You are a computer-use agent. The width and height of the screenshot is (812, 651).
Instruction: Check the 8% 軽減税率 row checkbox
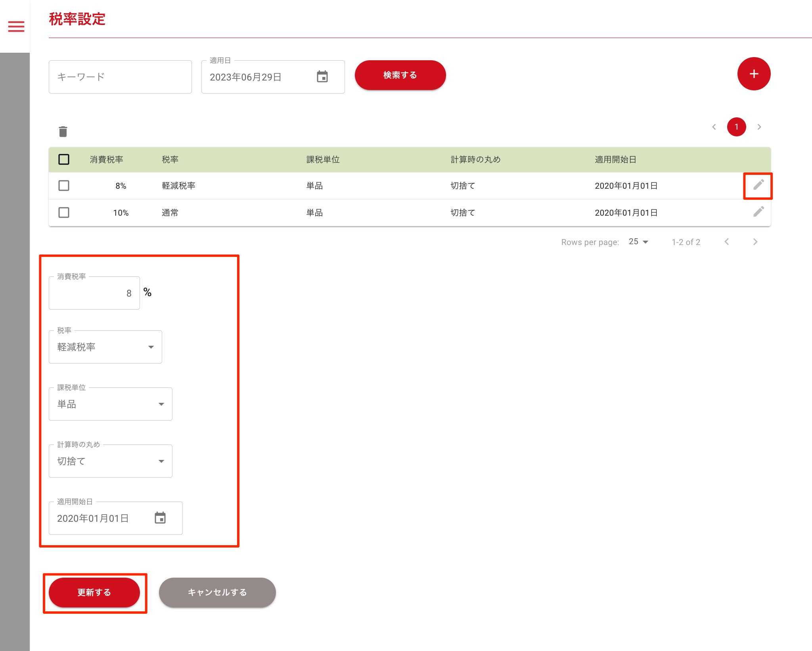tap(64, 186)
